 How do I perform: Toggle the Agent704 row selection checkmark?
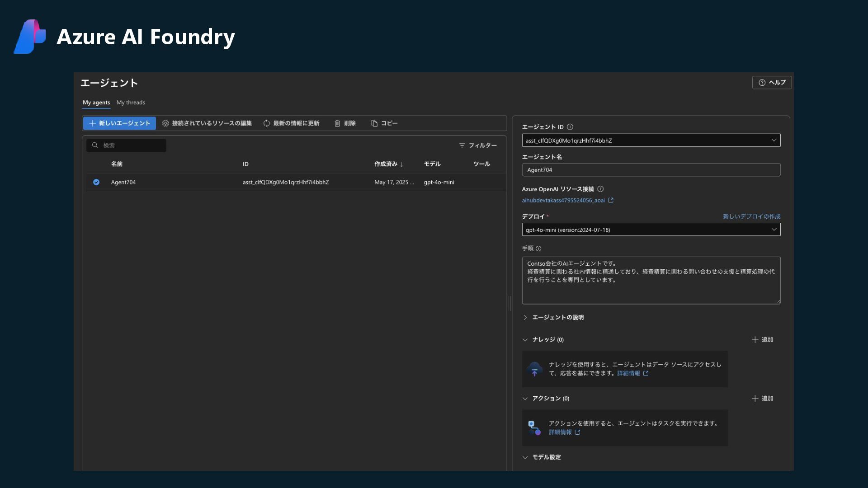96,182
